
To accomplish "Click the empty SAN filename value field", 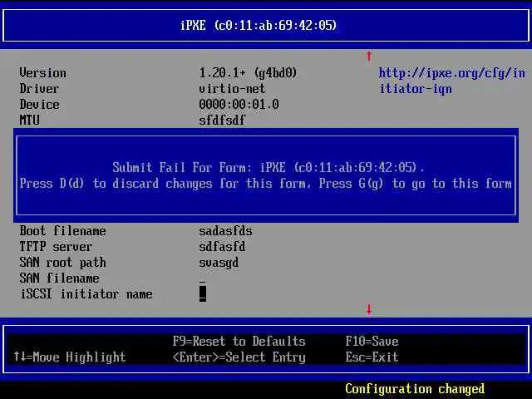I will 203,278.
